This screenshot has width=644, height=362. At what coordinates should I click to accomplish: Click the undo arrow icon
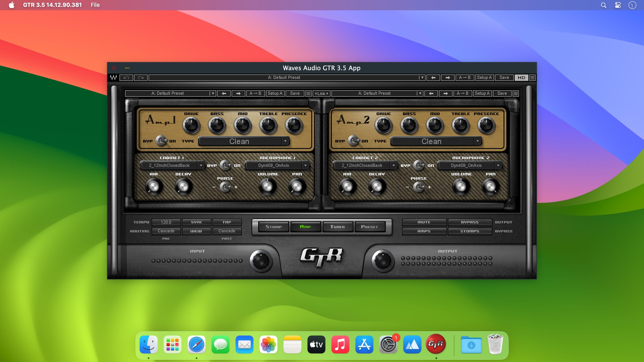coord(126,77)
